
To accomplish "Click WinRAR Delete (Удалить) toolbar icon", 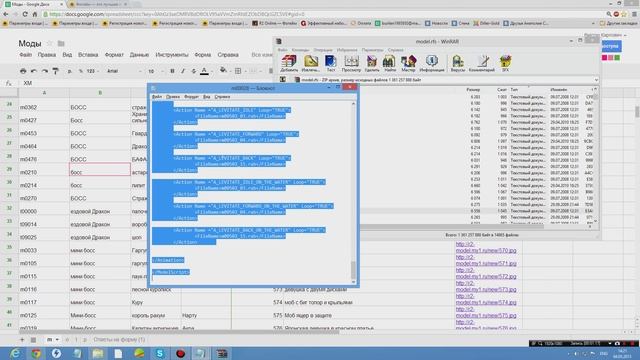I will [371, 63].
